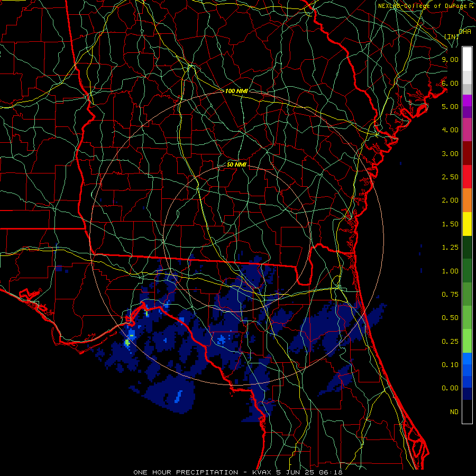Click the "1.25" legend value
The height and width of the screenshot is (476, 476).
click(x=450, y=248)
